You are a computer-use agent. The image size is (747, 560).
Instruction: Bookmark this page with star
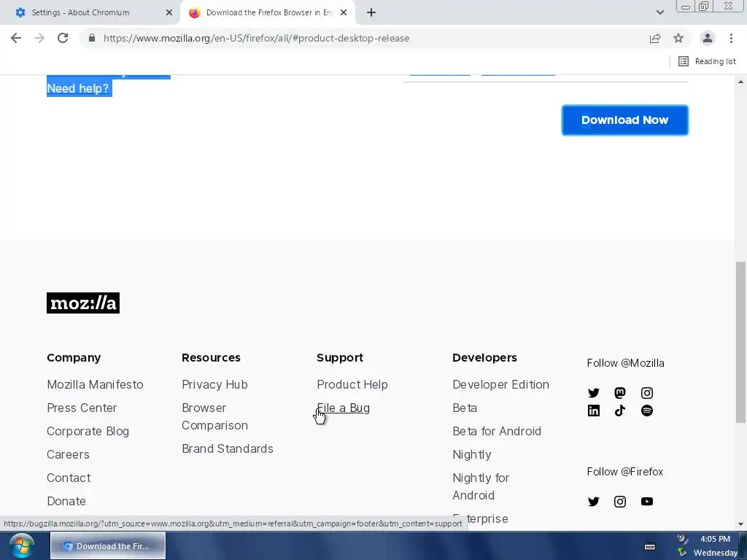(678, 38)
